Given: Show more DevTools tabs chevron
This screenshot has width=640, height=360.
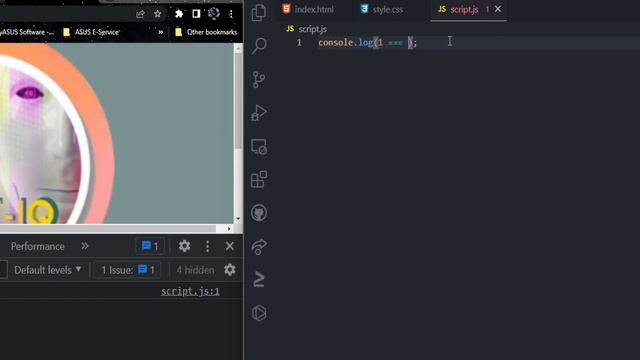Looking at the screenshot, I should (x=84, y=246).
